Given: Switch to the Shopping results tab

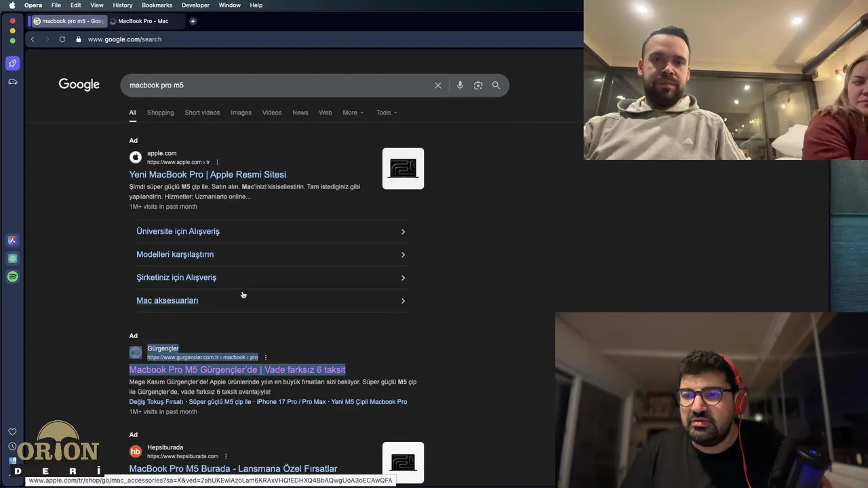Looking at the screenshot, I should (x=161, y=113).
